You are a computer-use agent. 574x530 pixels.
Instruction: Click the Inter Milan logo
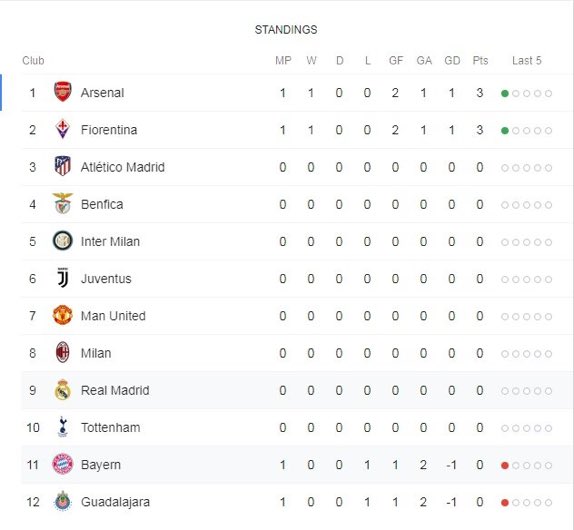point(63,240)
